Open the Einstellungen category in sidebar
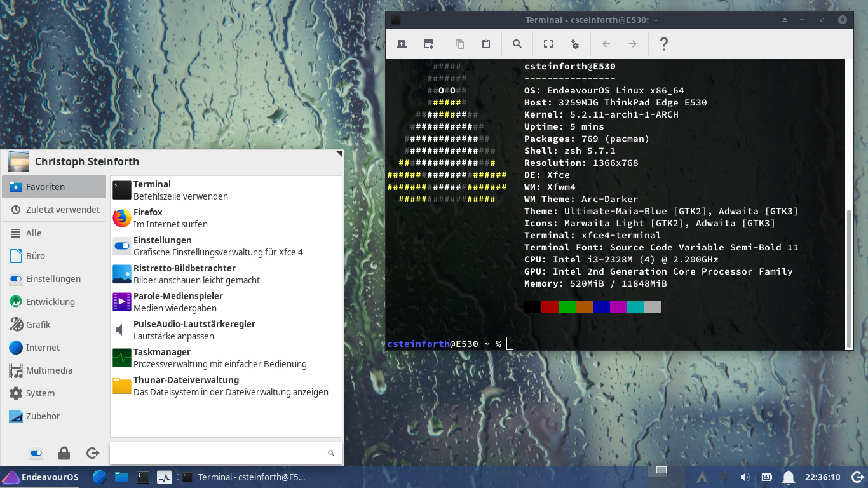This screenshot has width=868, height=488. click(x=54, y=279)
